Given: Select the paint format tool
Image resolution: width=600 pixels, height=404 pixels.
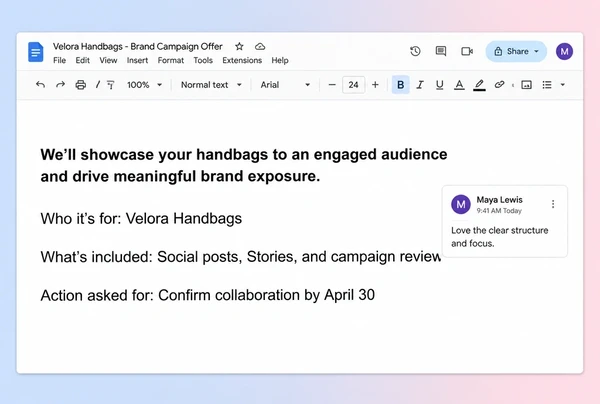Looking at the screenshot, I should [110, 85].
